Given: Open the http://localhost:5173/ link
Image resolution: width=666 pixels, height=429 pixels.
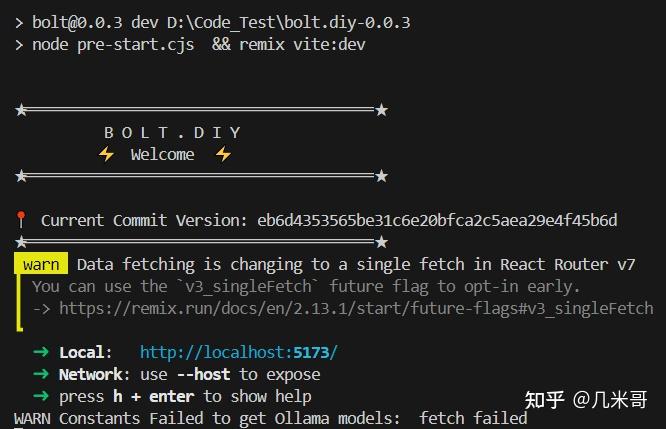Looking at the screenshot, I should [x=239, y=352].
